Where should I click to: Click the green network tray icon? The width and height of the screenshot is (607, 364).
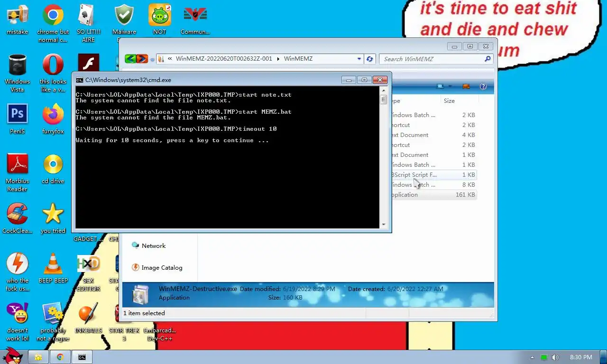pyautogui.click(x=544, y=357)
